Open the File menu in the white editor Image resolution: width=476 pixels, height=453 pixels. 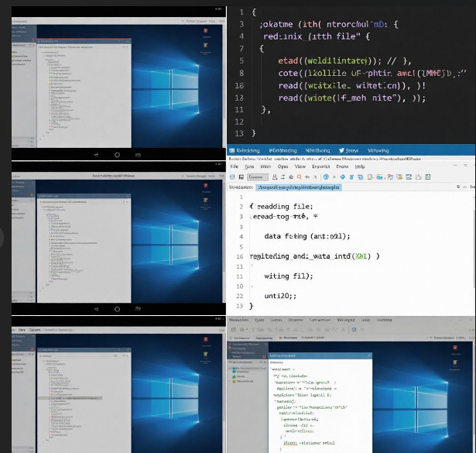(x=234, y=166)
